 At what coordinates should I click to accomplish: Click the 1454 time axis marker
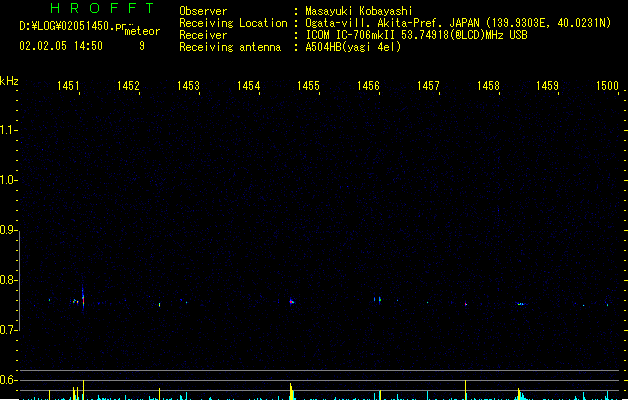248,85
